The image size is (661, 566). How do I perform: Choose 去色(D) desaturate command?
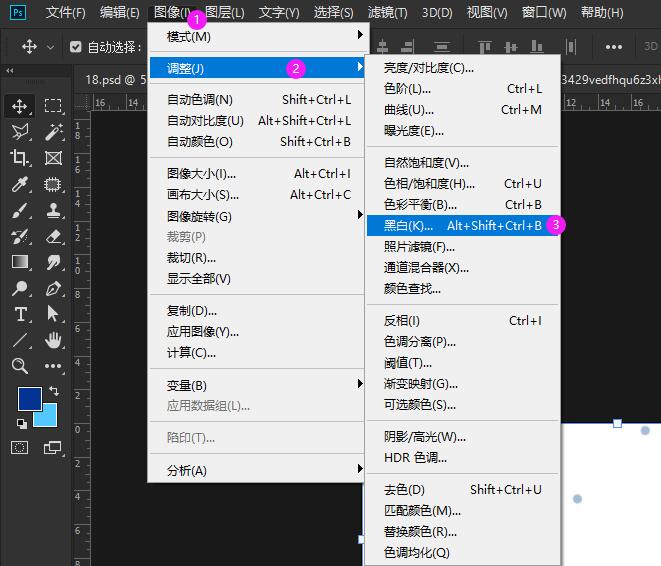pyautogui.click(x=462, y=489)
